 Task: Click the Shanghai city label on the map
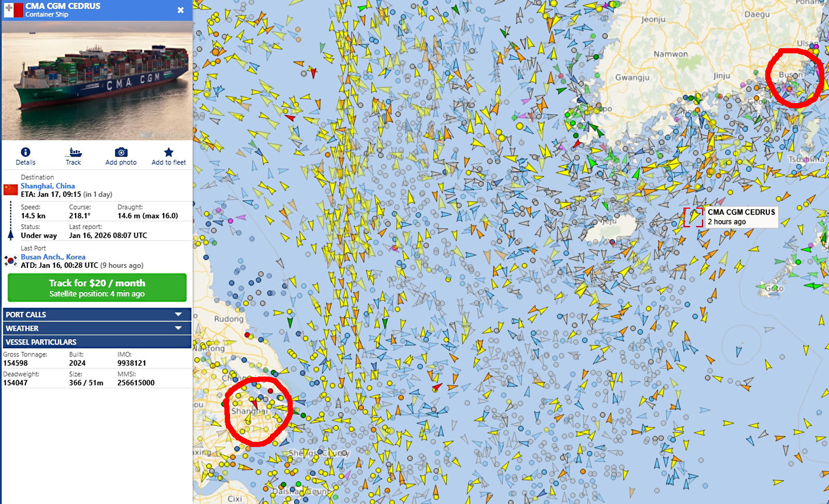click(x=249, y=411)
